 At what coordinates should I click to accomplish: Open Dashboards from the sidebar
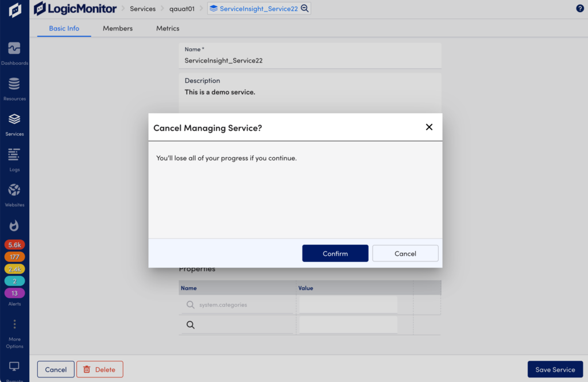(x=14, y=53)
